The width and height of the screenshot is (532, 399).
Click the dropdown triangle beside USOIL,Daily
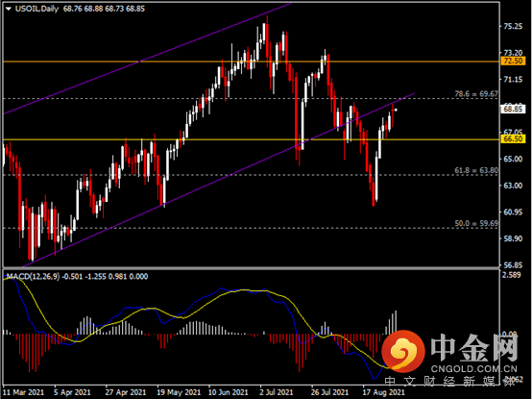pos(9,10)
